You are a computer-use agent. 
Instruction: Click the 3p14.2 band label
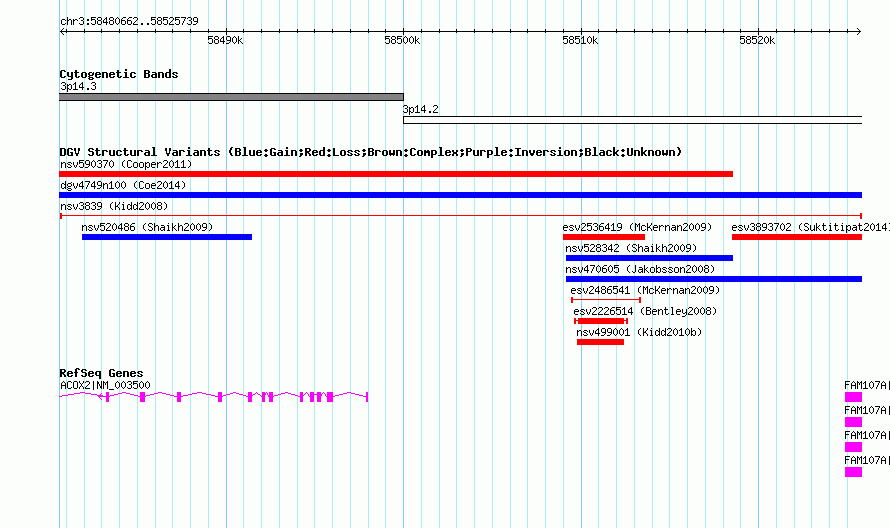coord(421,109)
